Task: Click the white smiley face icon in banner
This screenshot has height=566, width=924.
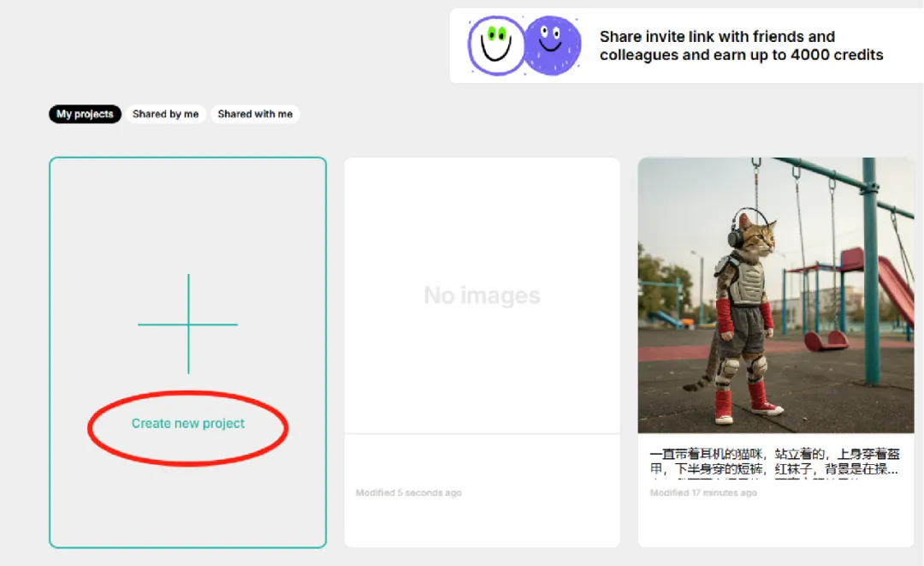Action: pos(495,45)
